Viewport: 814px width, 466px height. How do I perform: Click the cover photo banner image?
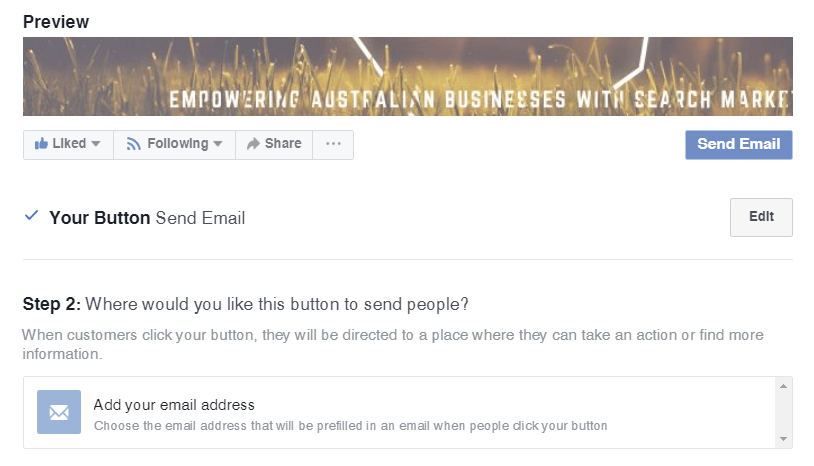coord(408,76)
